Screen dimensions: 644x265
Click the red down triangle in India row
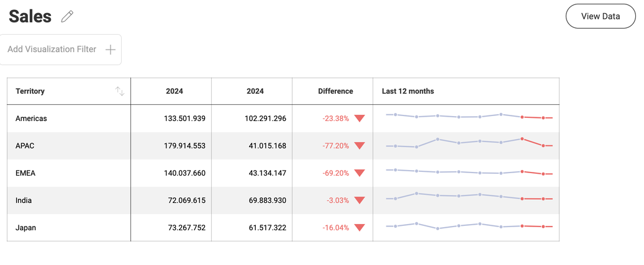(360, 200)
